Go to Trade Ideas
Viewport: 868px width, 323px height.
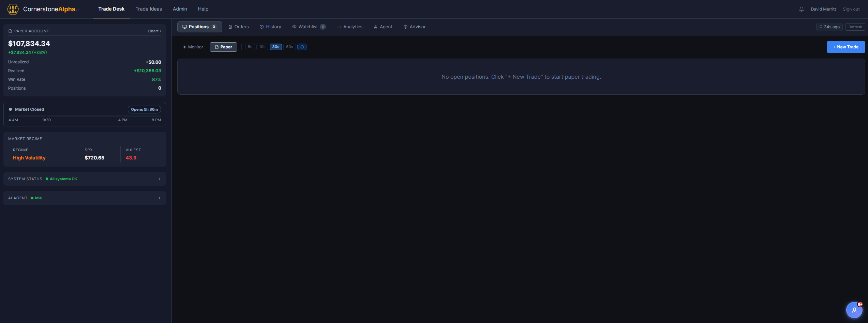point(149,9)
